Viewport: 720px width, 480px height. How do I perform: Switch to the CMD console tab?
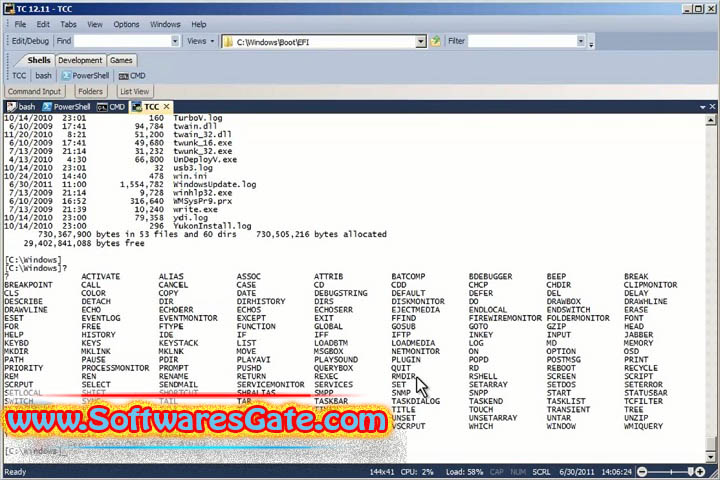(x=111, y=107)
